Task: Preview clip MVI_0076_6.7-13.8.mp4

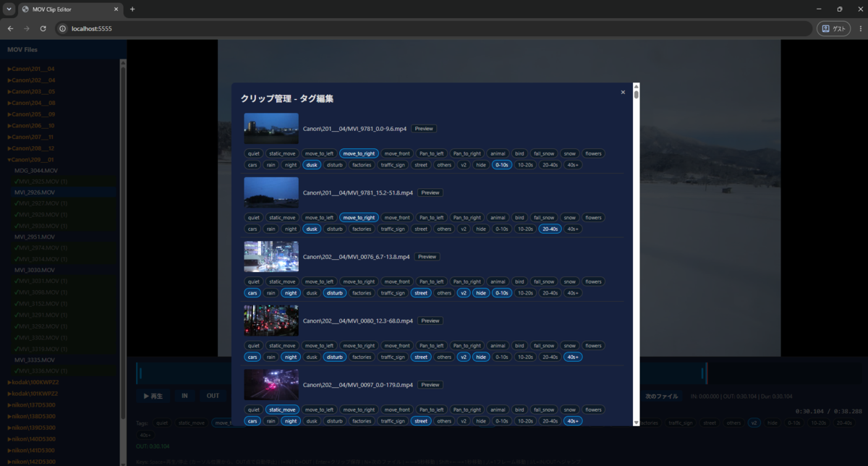Action: click(x=427, y=257)
